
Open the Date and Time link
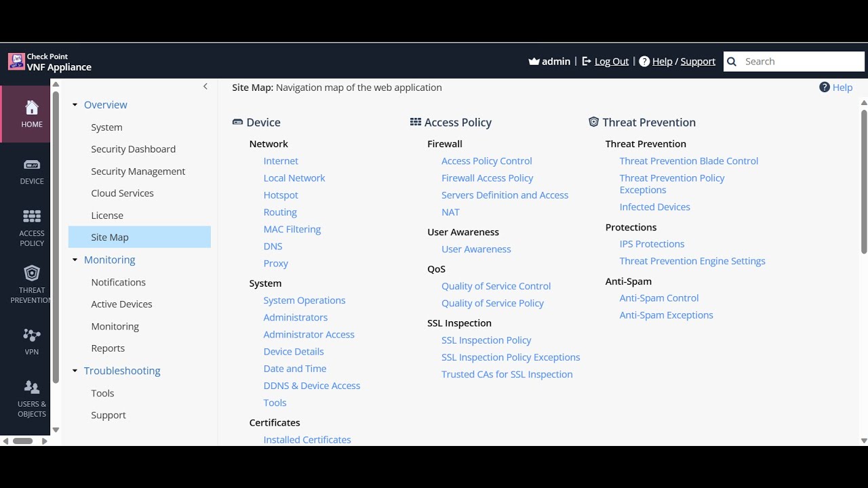point(295,369)
